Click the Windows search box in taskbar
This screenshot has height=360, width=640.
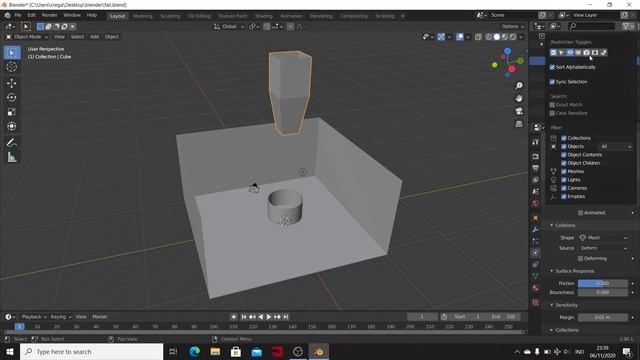coord(91,351)
